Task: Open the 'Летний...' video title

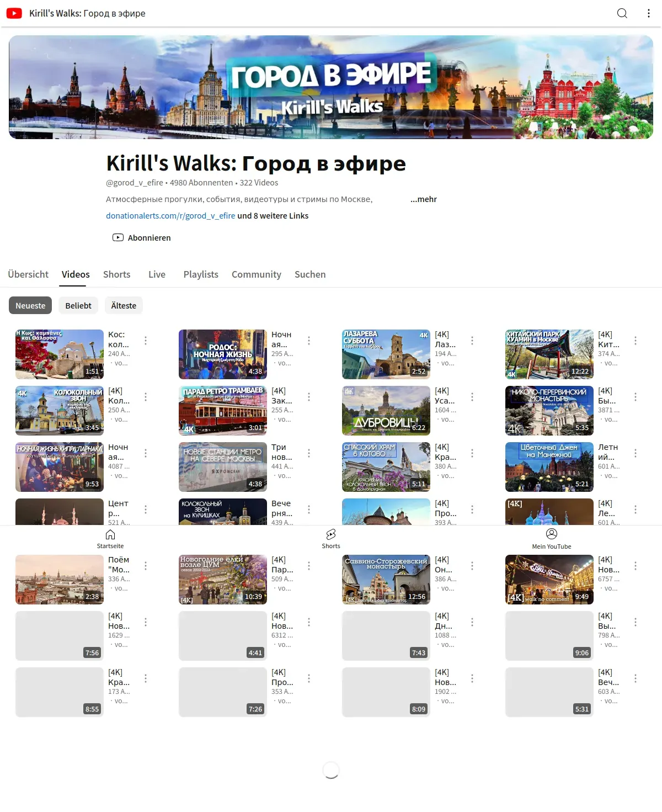Action: click(608, 452)
